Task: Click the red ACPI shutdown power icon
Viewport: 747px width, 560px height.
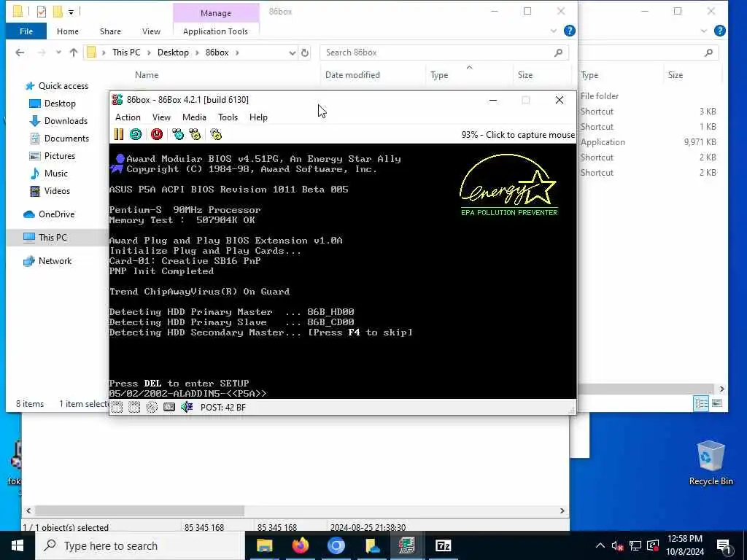Action: (157, 135)
